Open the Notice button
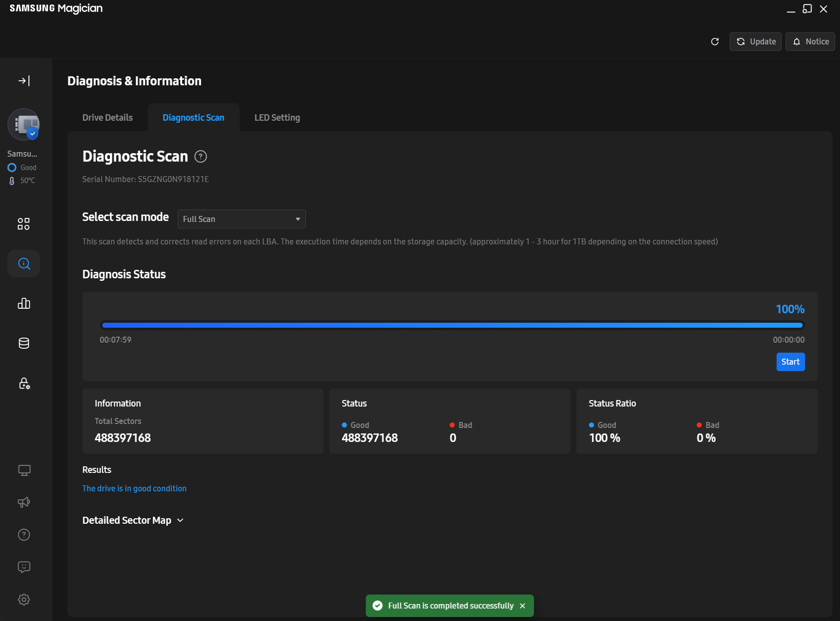This screenshot has width=840, height=621. (x=810, y=42)
